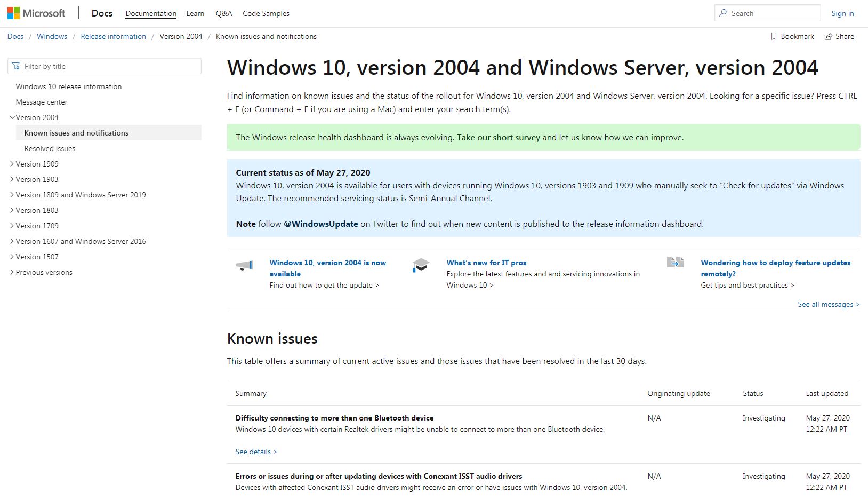This screenshot has width=868, height=499.
Task: Go to Docs breadcrumb link
Action: pos(15,36)
